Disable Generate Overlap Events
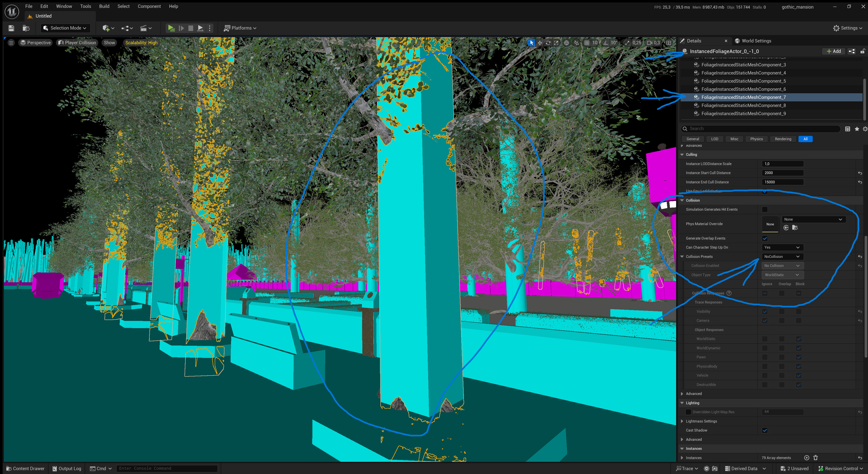Image resolution: width=868 pixels, height=474 pixels. pos(765,238)
